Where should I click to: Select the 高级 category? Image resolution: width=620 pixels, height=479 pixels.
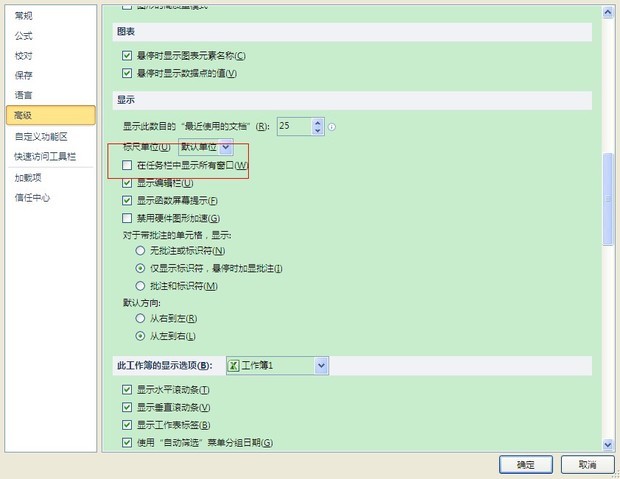(x=51, y=115)
